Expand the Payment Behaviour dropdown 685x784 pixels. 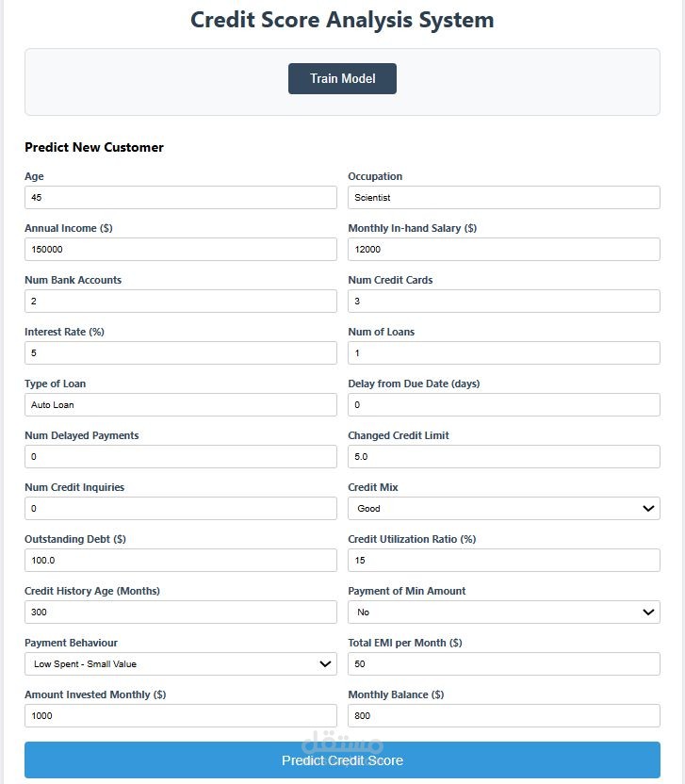tap(180, 663)
